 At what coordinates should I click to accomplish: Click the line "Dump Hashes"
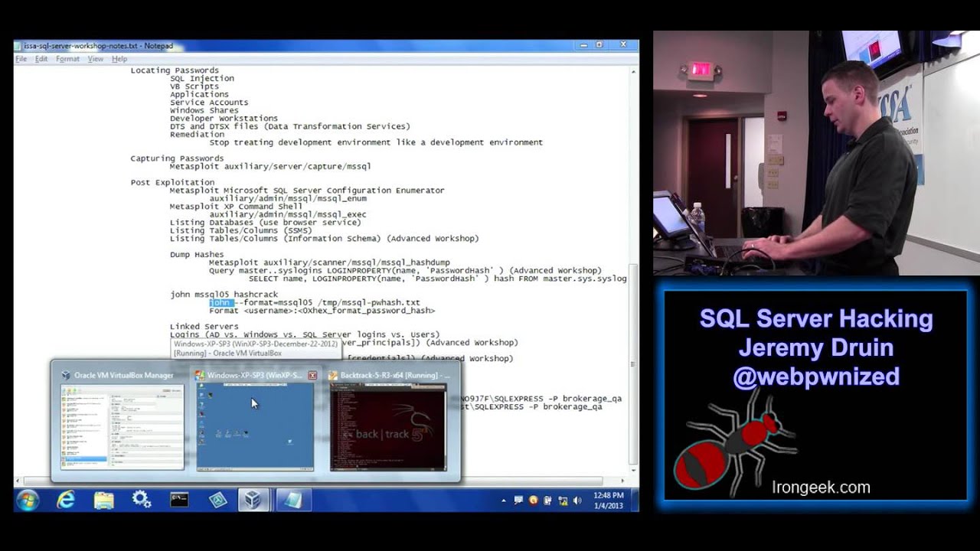[197, 255]
